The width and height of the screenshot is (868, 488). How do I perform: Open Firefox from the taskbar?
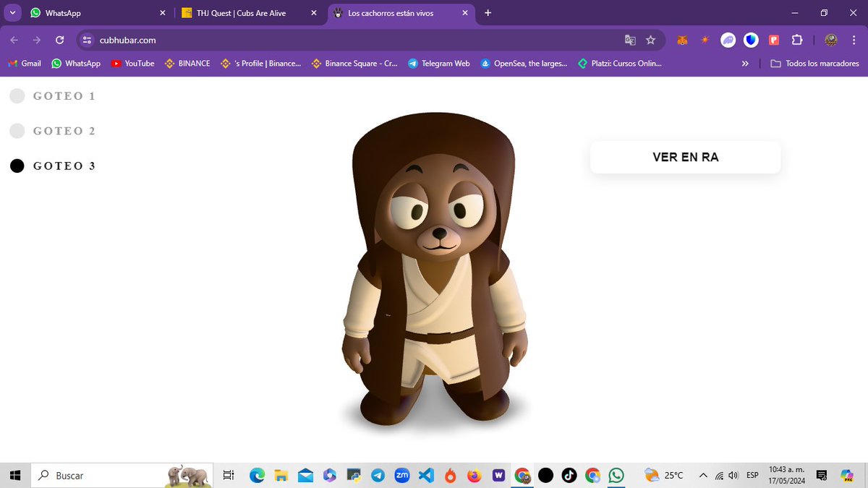point(474,475)
